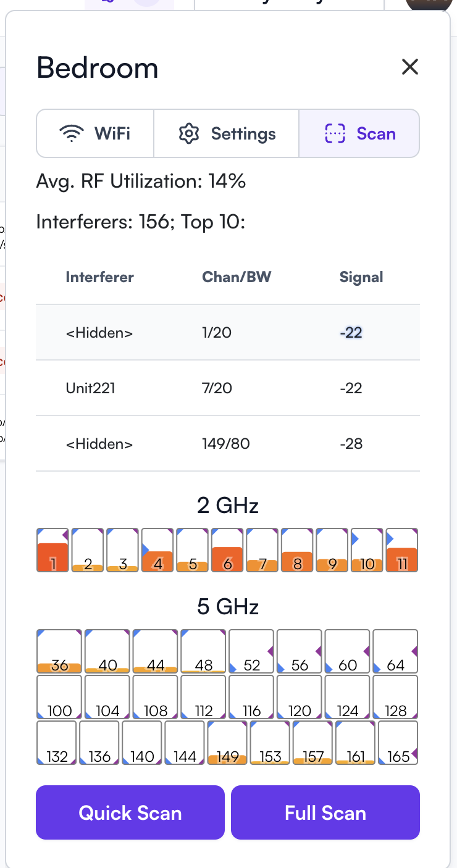Select 2 GHz channel 6 tile
Image resolution: width=457 pixels, height=868 pixels.
click(227, 550)
